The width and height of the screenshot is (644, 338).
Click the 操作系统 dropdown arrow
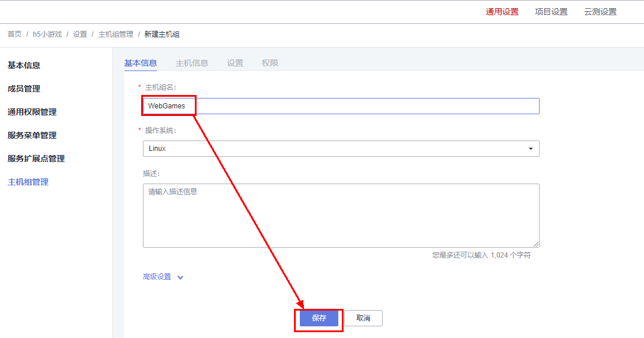pyautogui.click(x=531, y=149)
